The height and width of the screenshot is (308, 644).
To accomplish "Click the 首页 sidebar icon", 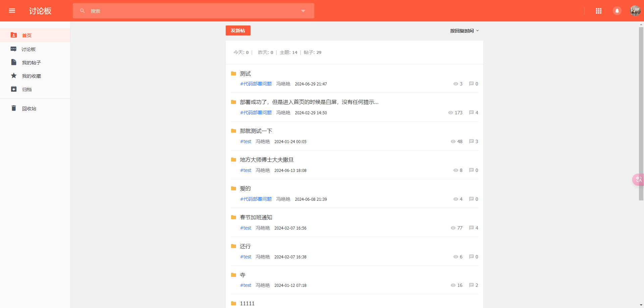I will click(x=14, y=35).
